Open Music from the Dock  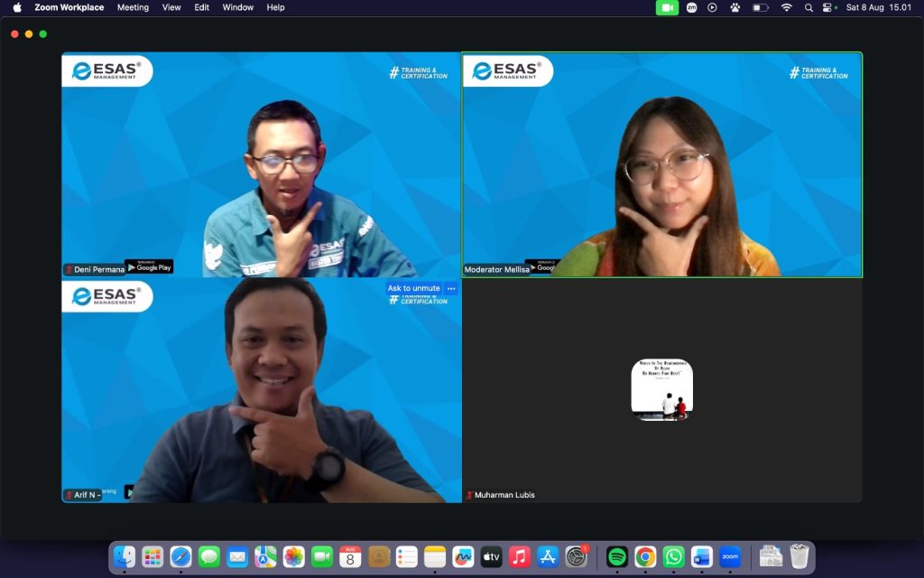(519, 556)
